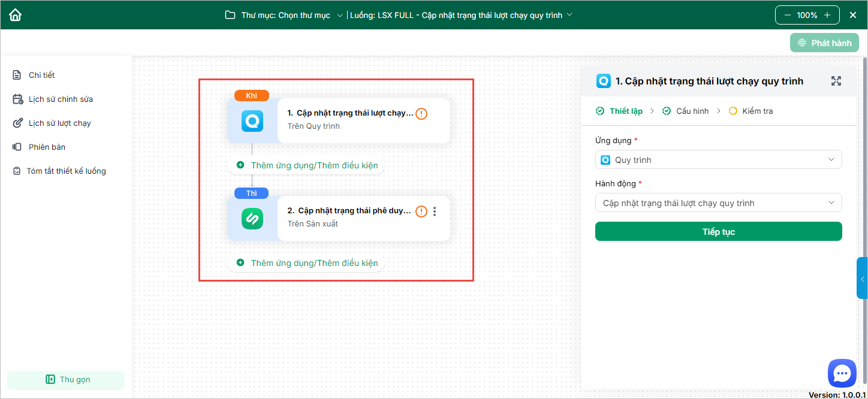
Task: Decrease zoom with the minus icon
Action: 787,15
